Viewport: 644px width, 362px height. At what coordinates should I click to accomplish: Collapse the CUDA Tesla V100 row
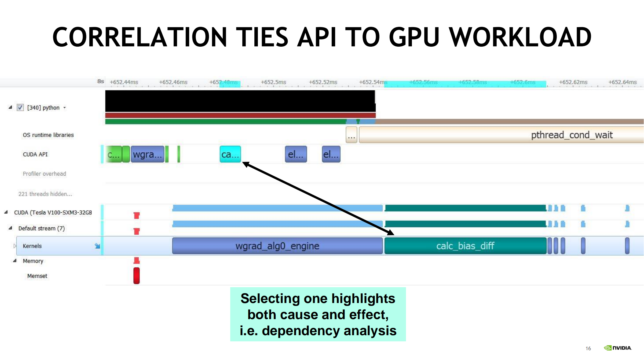[x=6, y=212]
